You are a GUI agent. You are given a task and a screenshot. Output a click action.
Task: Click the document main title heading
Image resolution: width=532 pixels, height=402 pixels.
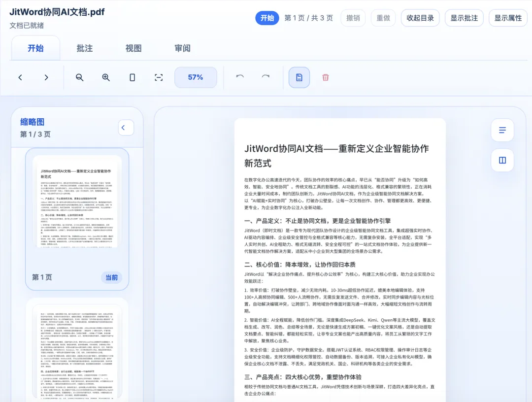coord(336,156)
